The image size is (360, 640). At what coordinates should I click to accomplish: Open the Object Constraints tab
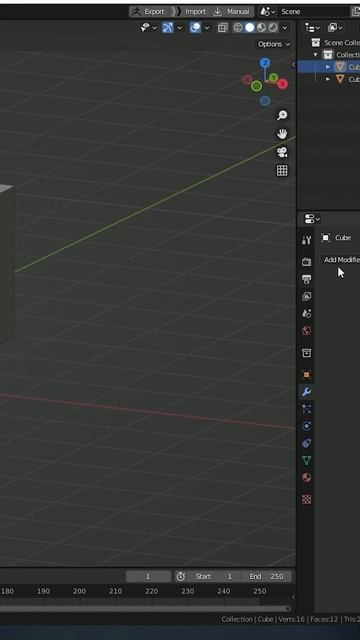point(307,443)
